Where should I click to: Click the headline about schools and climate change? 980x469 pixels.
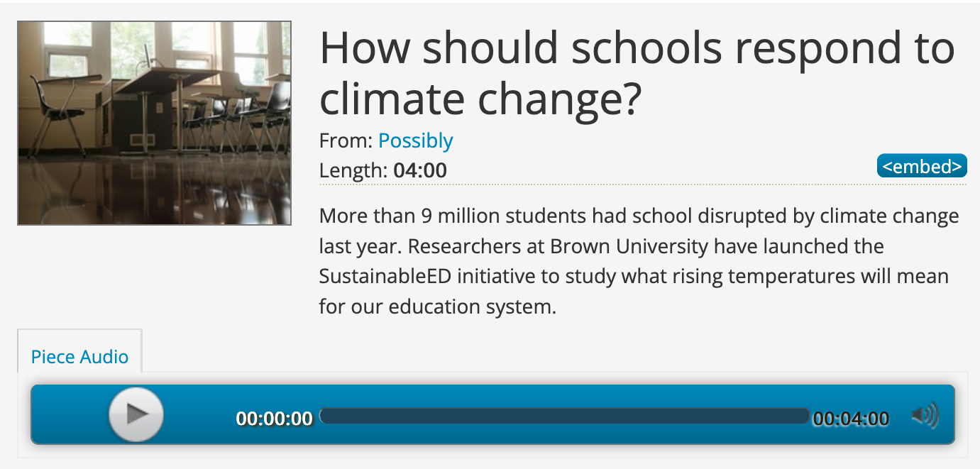tap(637, 48)
